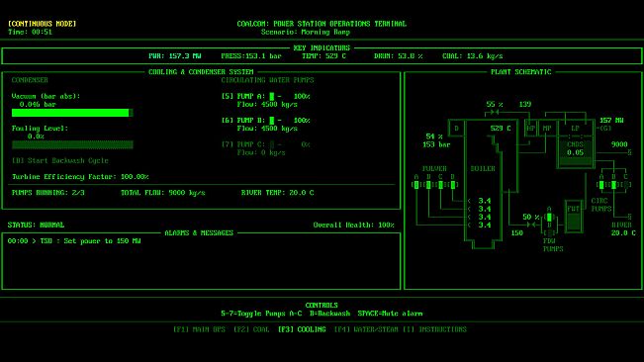Click the 0.046 bar vacuum value

click(38, 105)
